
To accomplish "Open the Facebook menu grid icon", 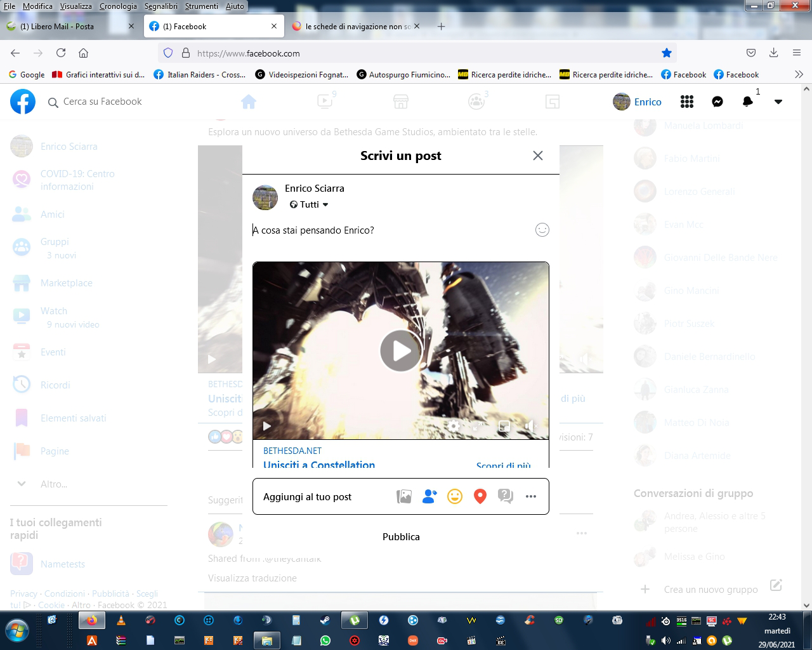I will [687, 102].
